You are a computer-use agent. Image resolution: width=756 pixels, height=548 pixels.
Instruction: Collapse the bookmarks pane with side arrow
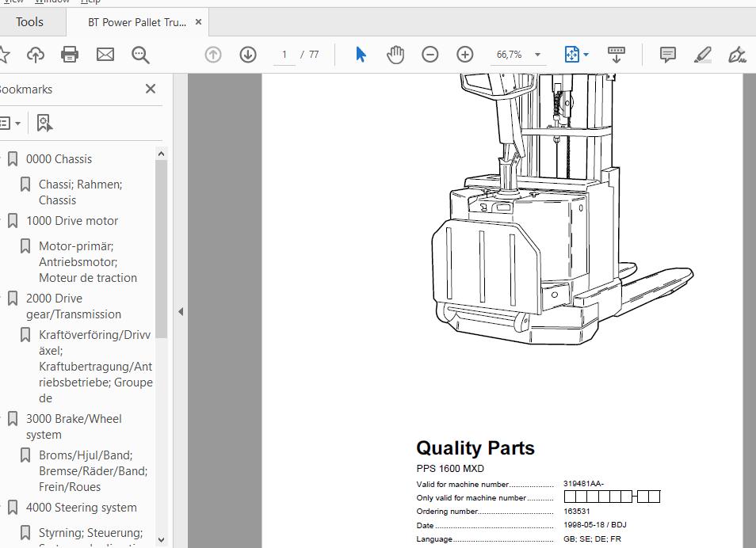(181, 312)
